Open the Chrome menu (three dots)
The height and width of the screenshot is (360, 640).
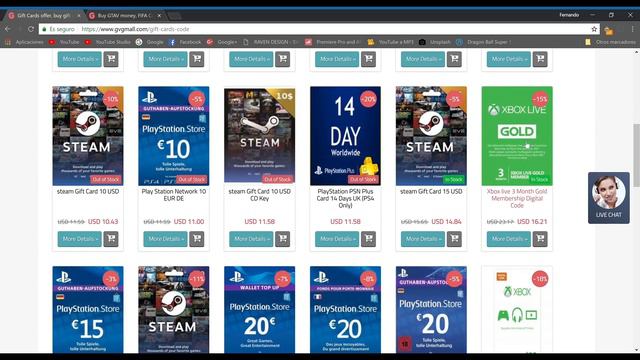[x=632, y=29]
